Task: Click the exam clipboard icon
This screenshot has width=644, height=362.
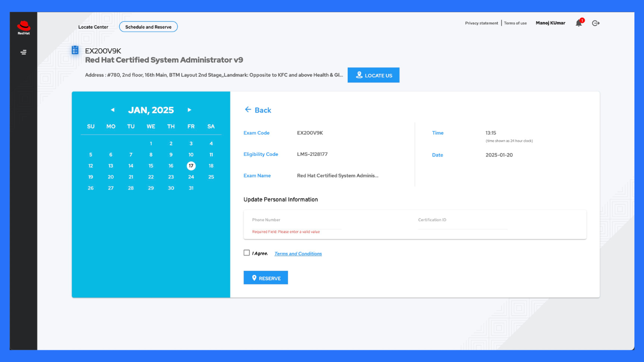Action: (75, 50)
